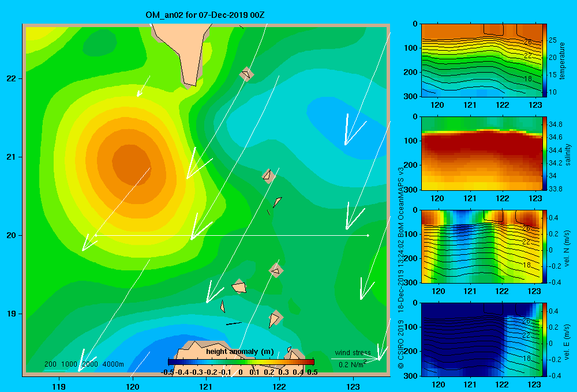This screenshot has width=577, height=392.
Task: Click the '1000' depth contour legend label
Action: pyautogui.click(x=69, y=364)
